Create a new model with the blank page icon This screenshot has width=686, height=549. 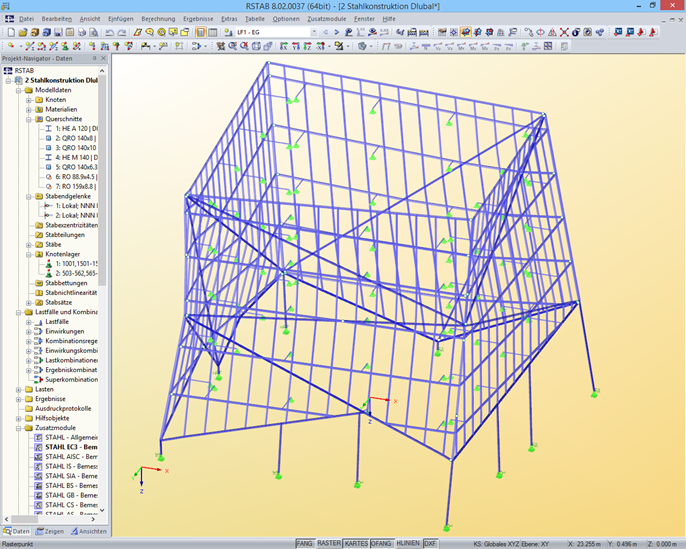[x=11, y=32]
